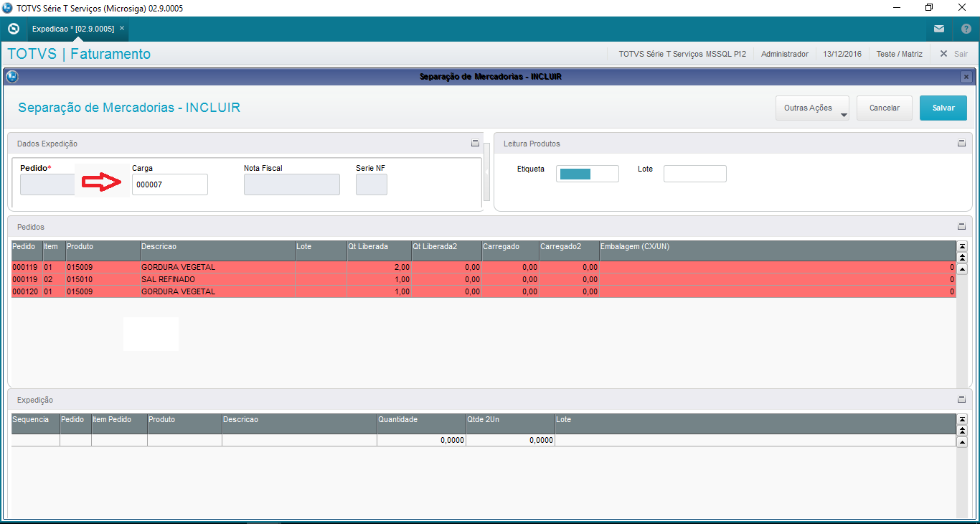Viewport: 980px width, 524px height.
Task: Open the Outras Ações dropdown
Action: pos(812,108)
